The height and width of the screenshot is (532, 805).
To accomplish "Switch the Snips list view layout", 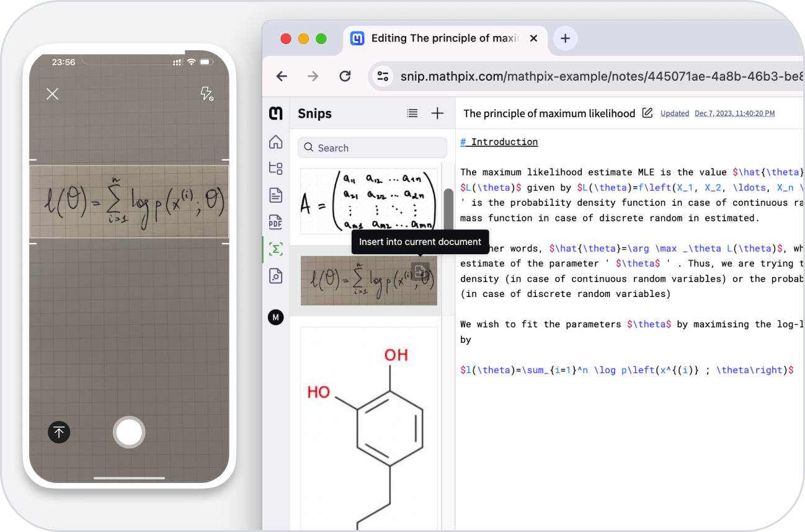I will point(412,113).
